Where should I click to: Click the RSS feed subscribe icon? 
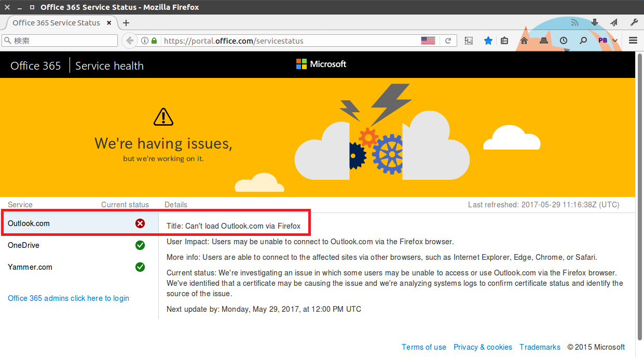[575, 22]
